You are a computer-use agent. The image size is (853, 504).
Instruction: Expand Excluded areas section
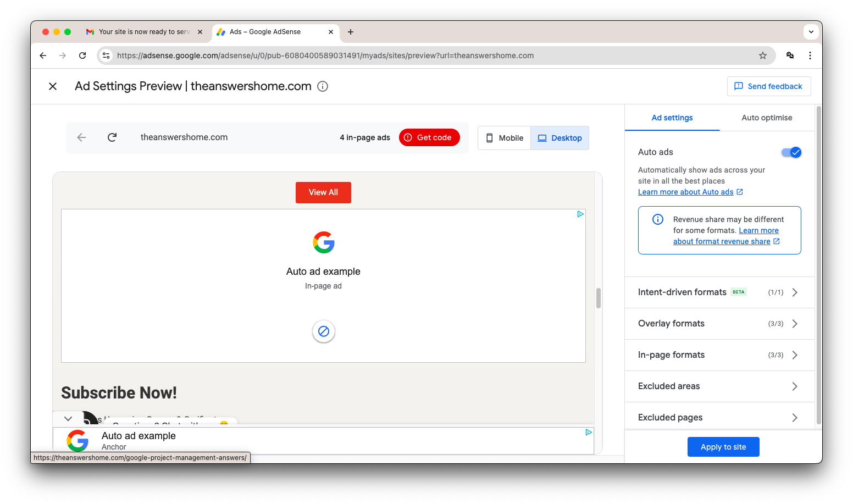[x=719, y=386]
